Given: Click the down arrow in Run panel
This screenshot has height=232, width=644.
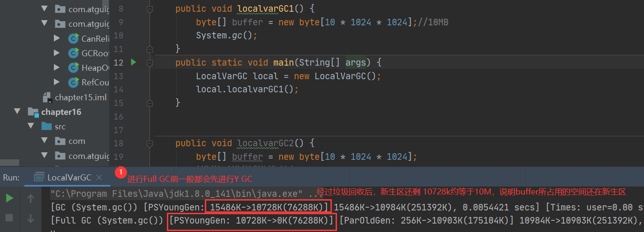Looking at the screenshot, I should (x=31, y=217).
